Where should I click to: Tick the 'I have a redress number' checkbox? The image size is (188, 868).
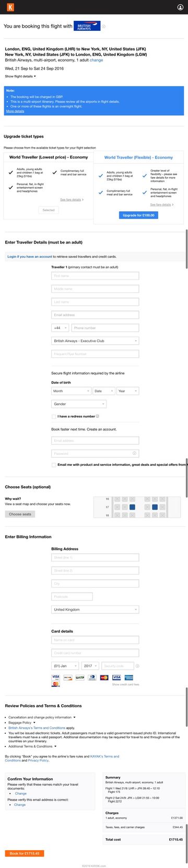(54, 416)
